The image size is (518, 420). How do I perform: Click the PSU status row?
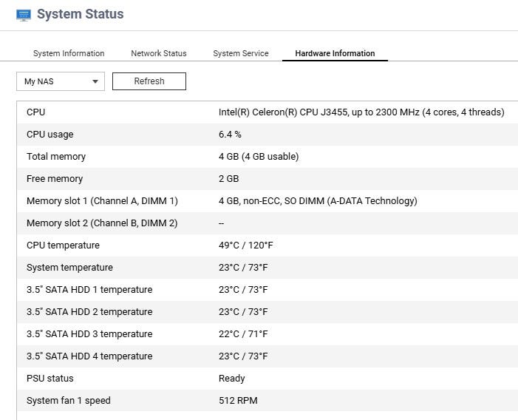266,379
